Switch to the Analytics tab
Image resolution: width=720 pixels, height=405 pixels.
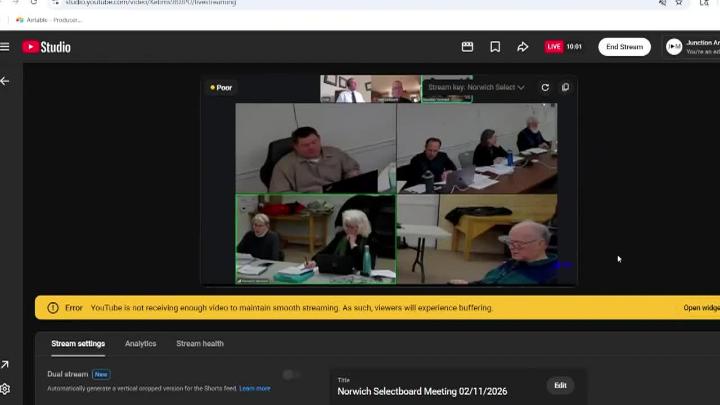140,344
